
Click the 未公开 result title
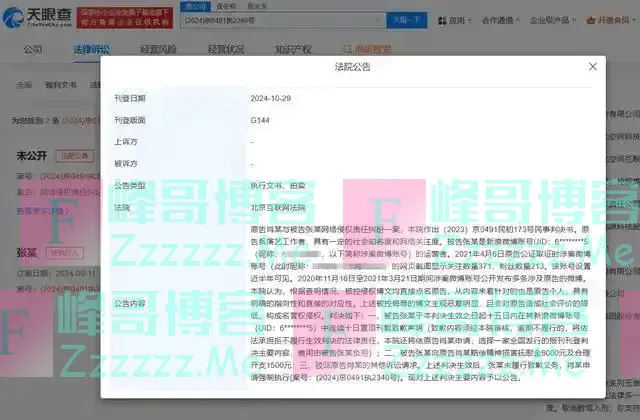[x=32, y=156]
